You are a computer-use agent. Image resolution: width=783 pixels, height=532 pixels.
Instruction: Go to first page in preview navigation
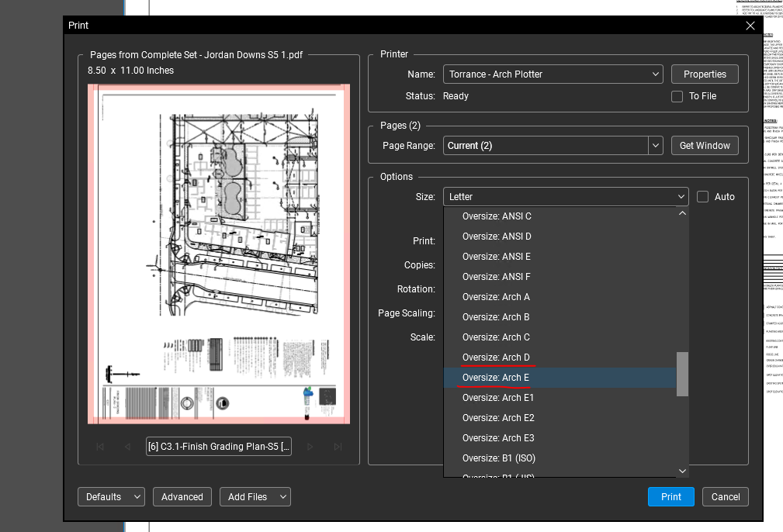[x=99, y=447]
